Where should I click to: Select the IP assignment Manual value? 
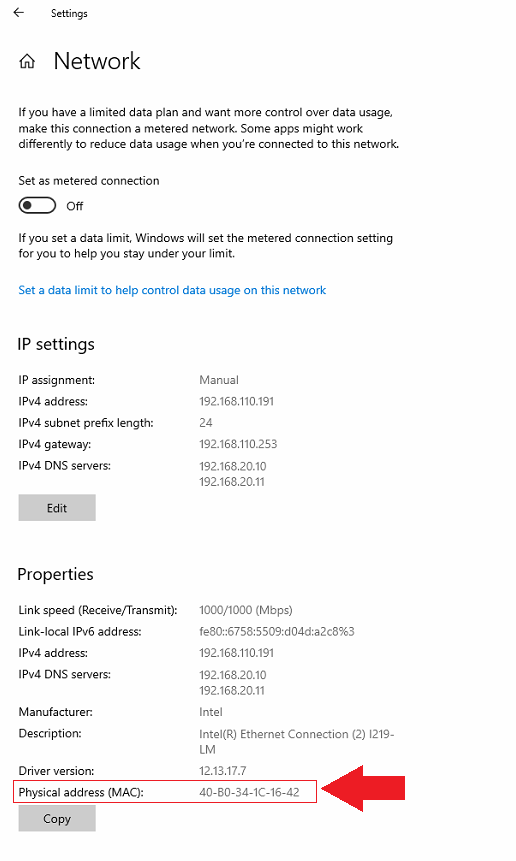219,380
